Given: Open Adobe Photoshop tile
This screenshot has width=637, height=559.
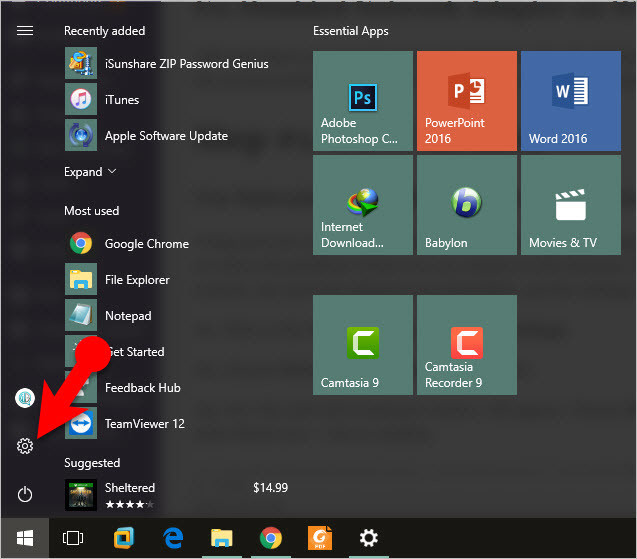Looking at the screenshot, I should pyautogui.click(x=363, y=101).
